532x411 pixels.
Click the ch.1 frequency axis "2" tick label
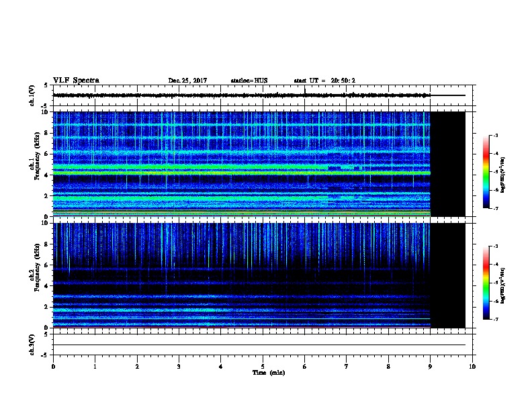[47, 196]
